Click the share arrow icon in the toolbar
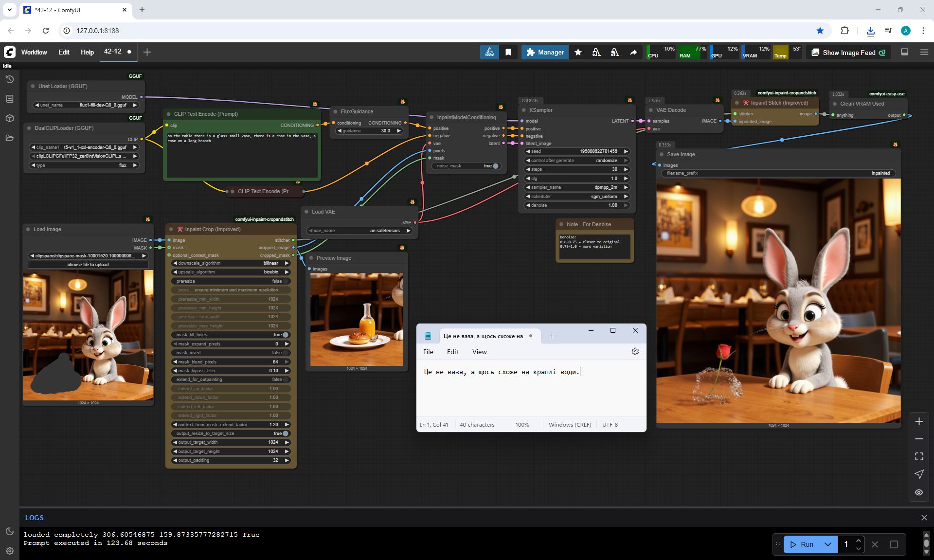The image size is (934, 560). click(x=633, y=52)
